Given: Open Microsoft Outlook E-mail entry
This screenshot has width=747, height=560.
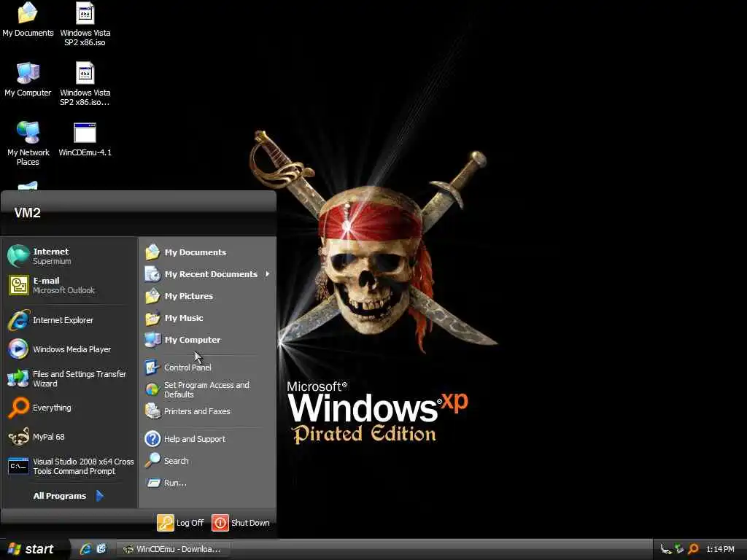Looking at the screenshot, I should pos(69,285).
